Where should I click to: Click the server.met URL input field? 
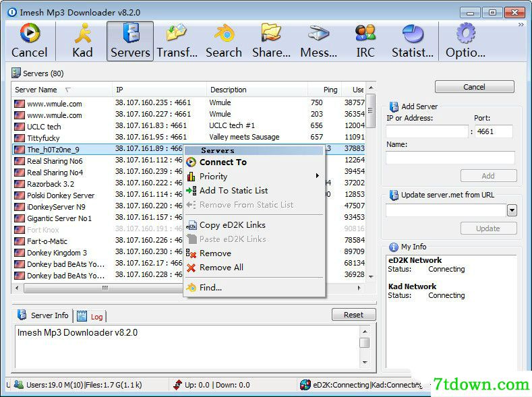coord(446,210)
